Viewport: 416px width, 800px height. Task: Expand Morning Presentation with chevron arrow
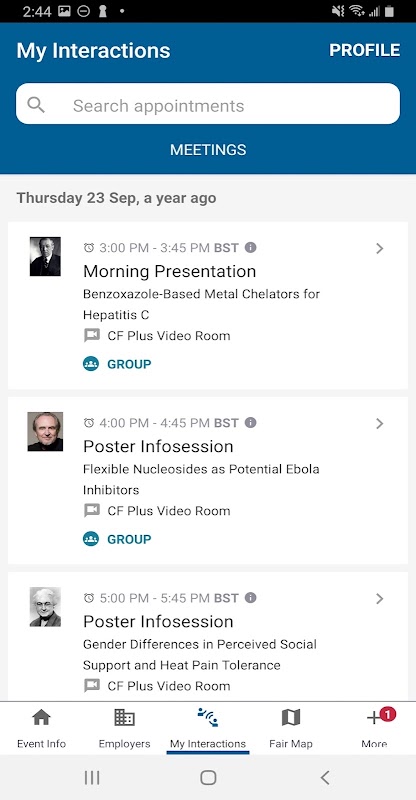coord(379,248)
